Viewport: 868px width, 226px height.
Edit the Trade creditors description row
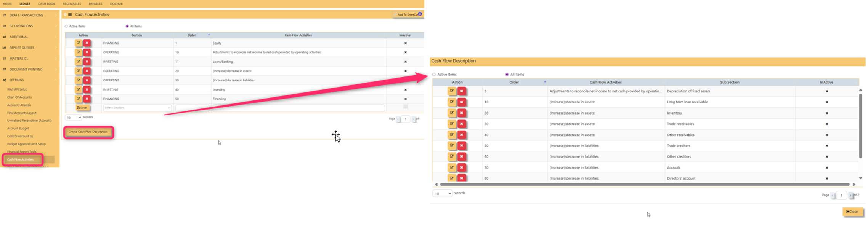[452, 146]
